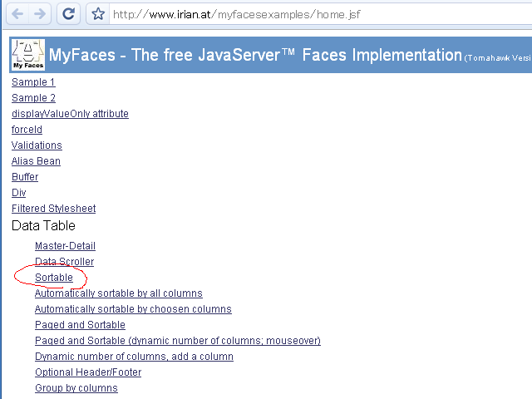Go to the Validations example
This screenshot has width=532, height=399.
pyautogui.click(x=37, y=145)
